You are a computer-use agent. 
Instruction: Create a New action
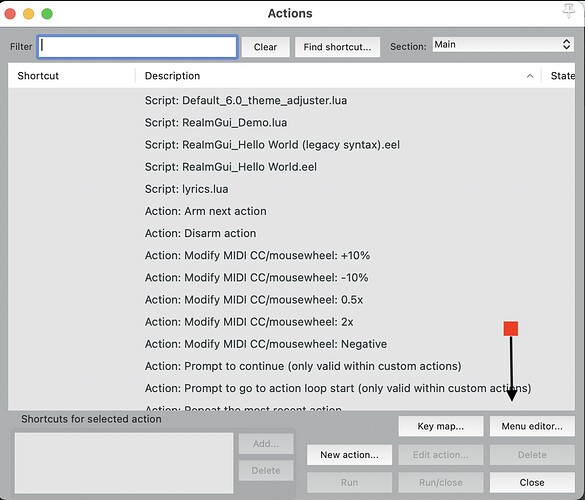tap(349, 454)
